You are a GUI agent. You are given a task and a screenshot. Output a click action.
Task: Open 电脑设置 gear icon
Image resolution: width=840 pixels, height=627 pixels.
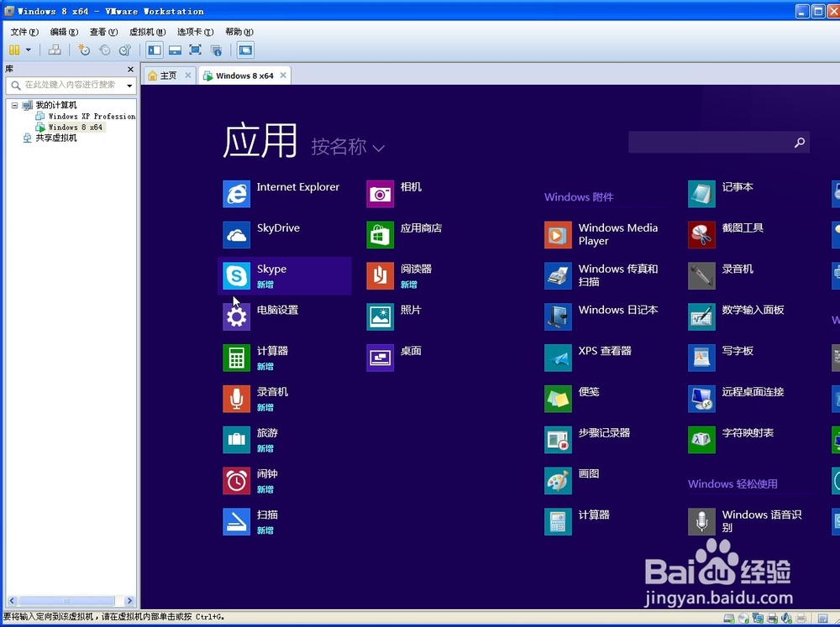point(236,316)
